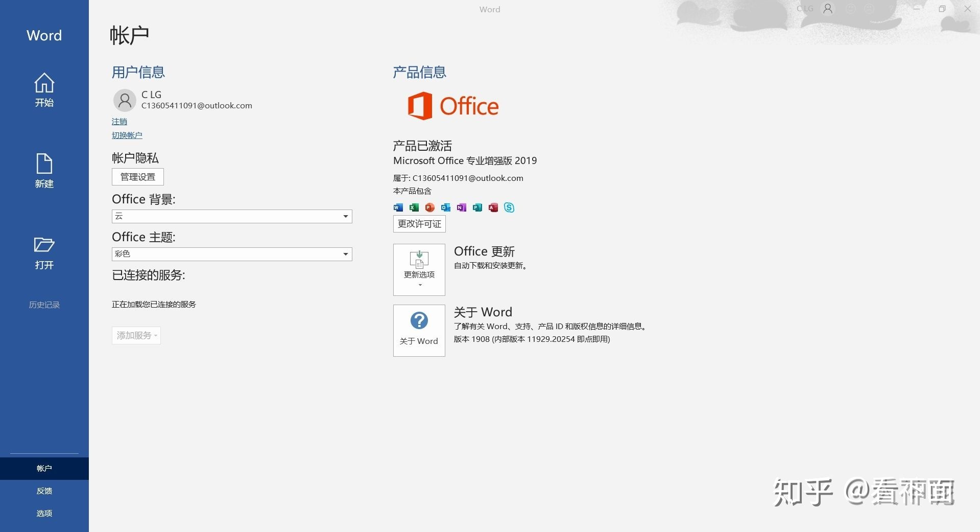Click the Publisher product icon
Viewport: 980px width, 532px height.
(x=477, y=207)
